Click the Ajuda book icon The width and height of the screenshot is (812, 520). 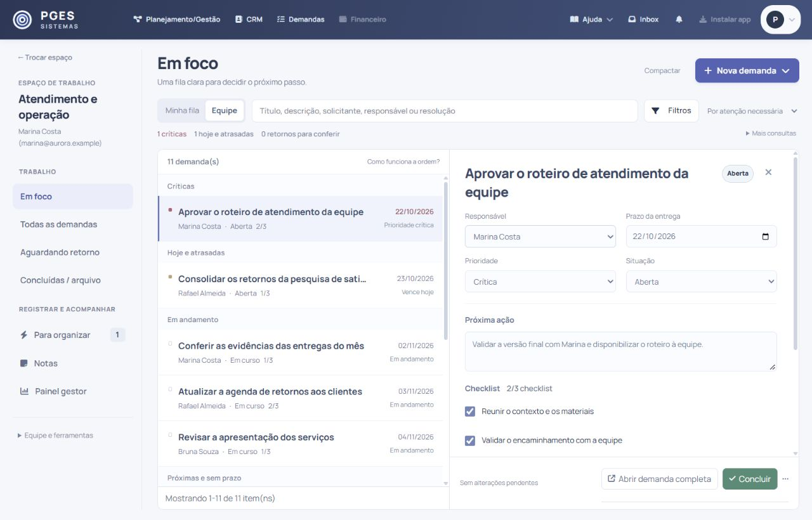point(574,20)
